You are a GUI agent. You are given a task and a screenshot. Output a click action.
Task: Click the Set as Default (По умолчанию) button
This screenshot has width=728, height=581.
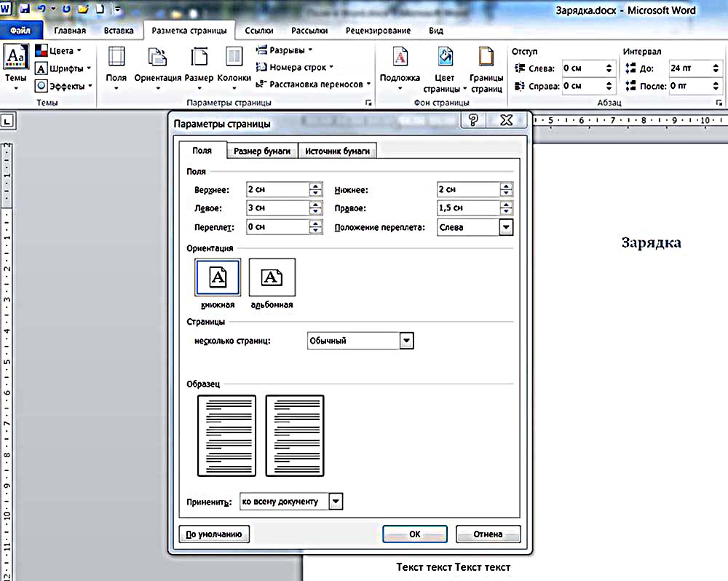214,534
